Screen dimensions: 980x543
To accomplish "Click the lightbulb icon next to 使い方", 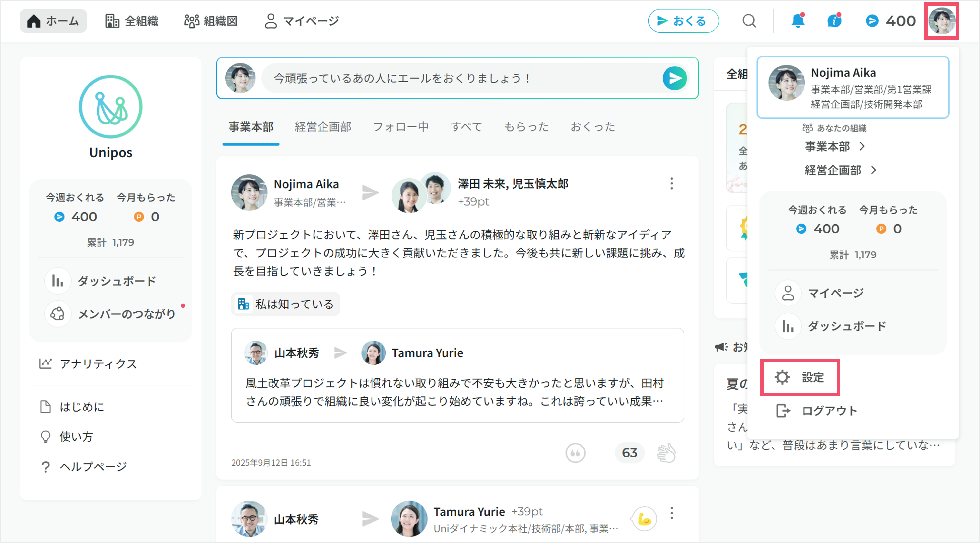I will 46,437.
